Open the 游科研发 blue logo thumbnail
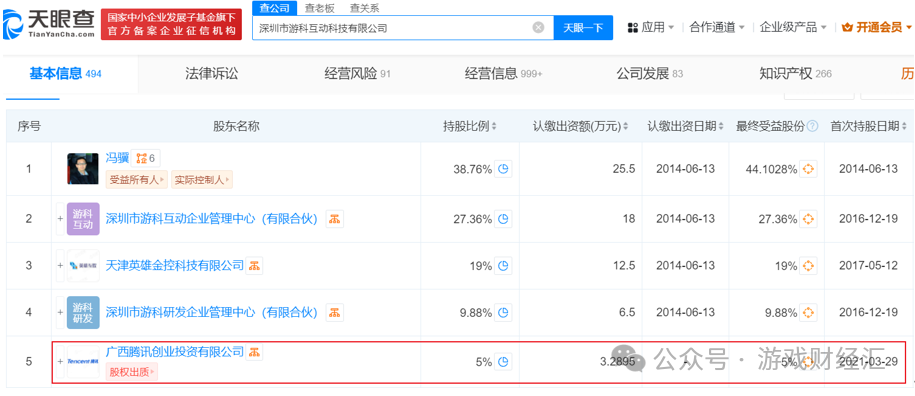This screenshot has height=396, width=915. pyautogui.click(x=83, y=313)
